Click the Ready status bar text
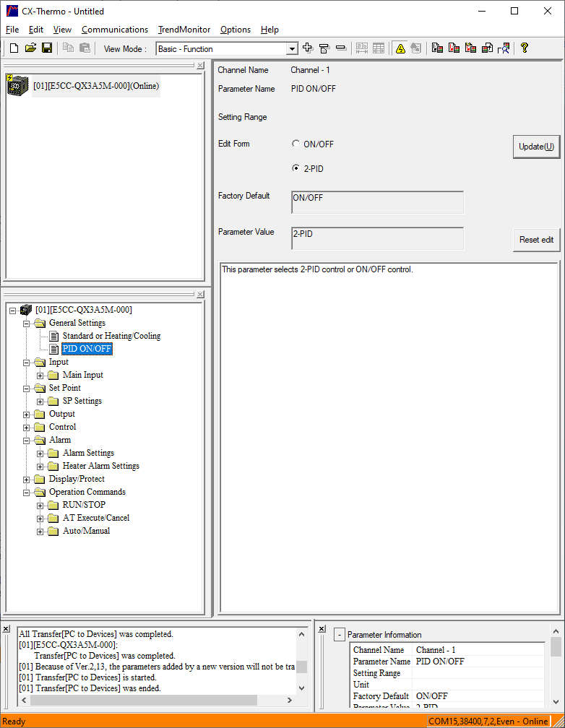 tap(14, 721)
